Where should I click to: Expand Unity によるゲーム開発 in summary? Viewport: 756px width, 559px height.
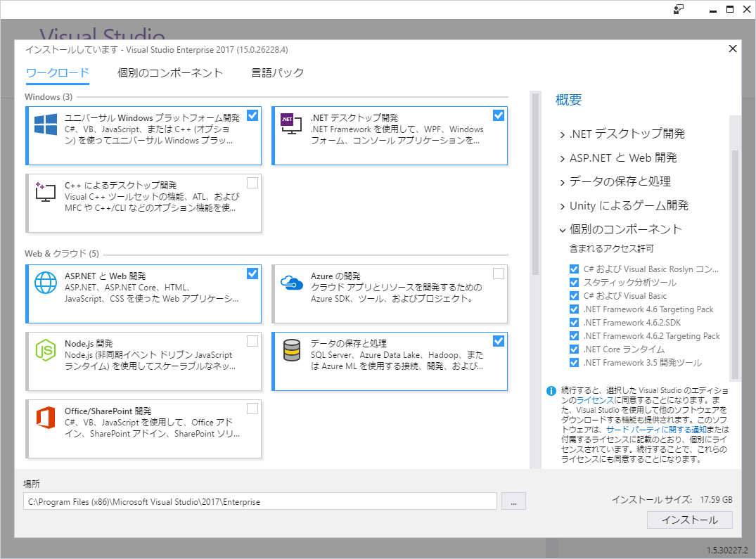562,206
